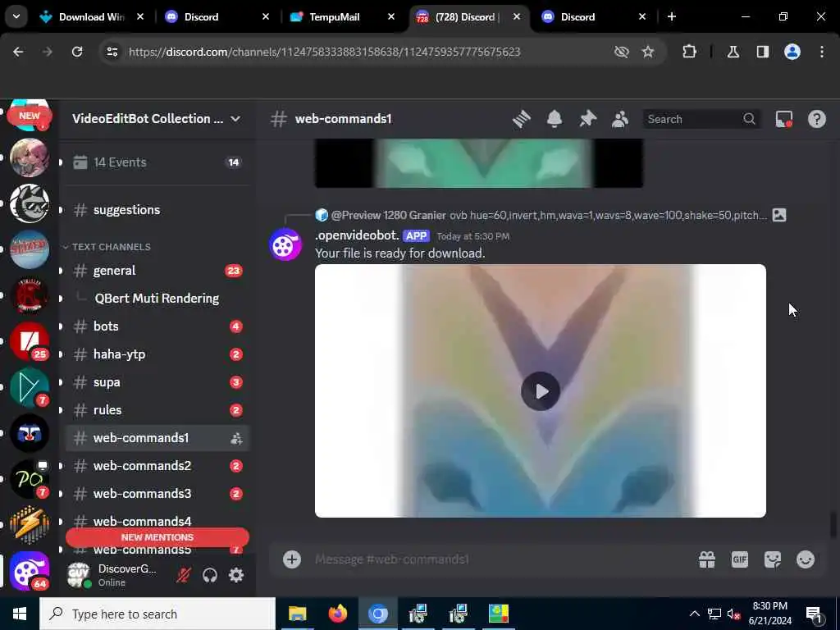The width and height of the screenshot is (840, 630).
Task: Select the film reel server with 64 badge
Action: (30, 571)
